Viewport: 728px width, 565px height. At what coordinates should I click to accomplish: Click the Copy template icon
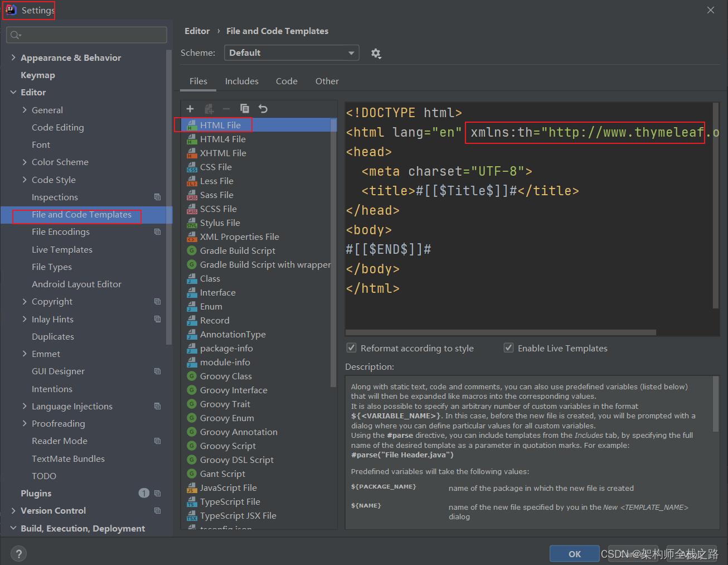coord(245,108)
